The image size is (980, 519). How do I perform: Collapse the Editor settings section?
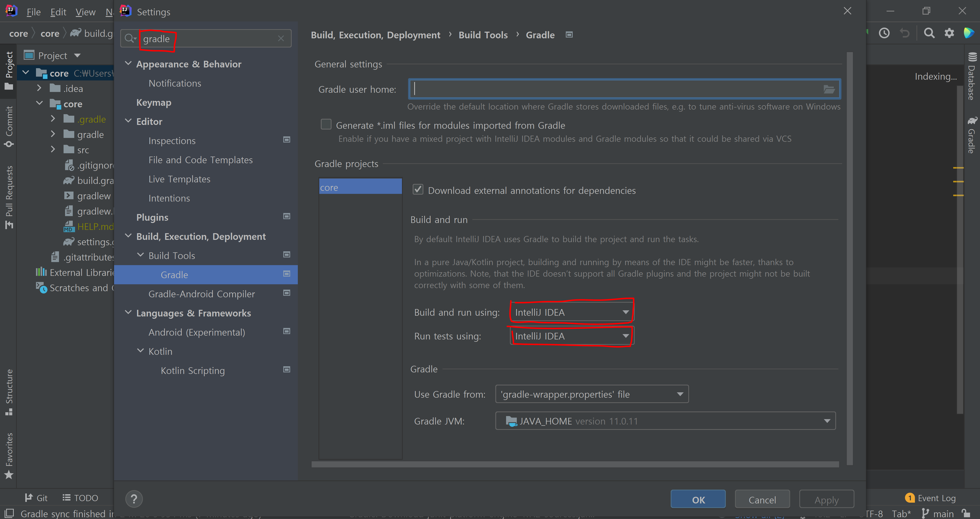[129, 121]
